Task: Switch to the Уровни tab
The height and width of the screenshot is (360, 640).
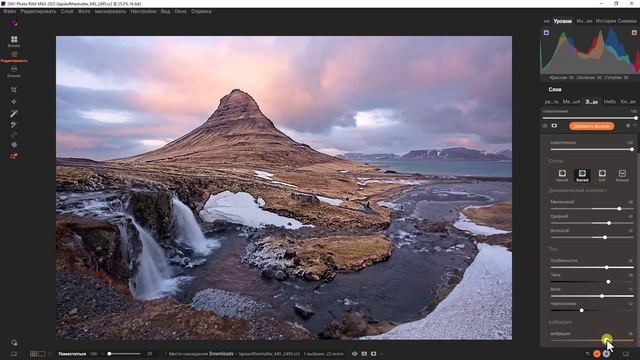Action: point(562,21)
